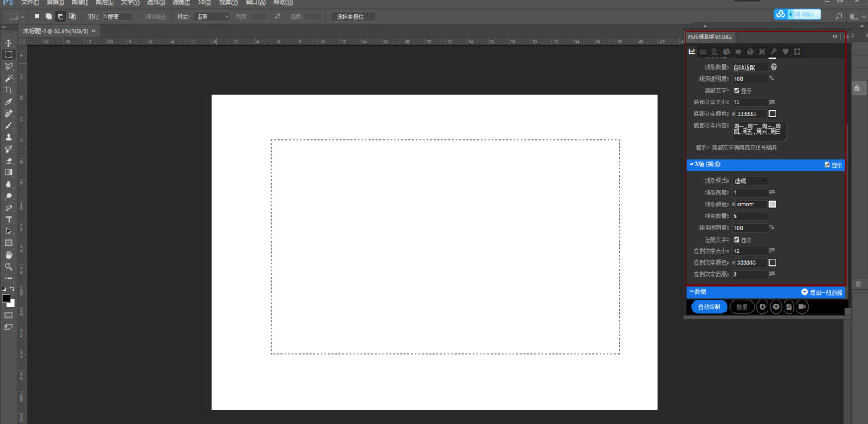Choose Add to selection mode
The image size is (868, 424).
click(x=49, y=17)
